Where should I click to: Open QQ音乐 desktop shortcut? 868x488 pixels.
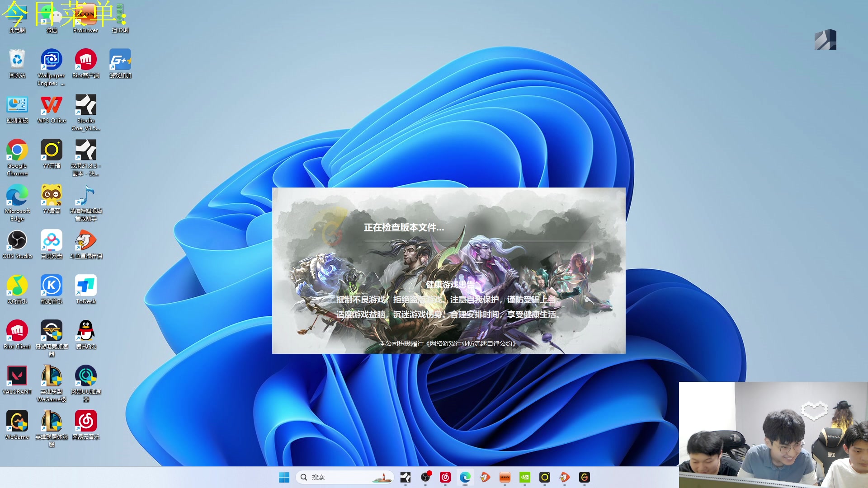[17, 289]
